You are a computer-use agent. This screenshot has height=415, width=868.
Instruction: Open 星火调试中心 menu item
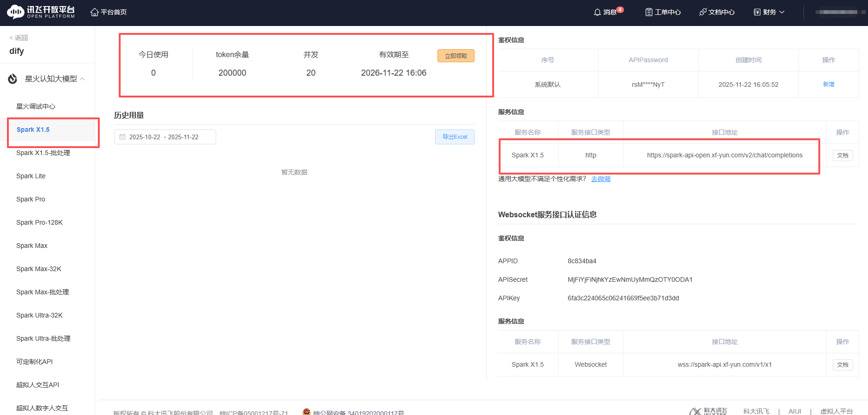click(x=36, y=106)
